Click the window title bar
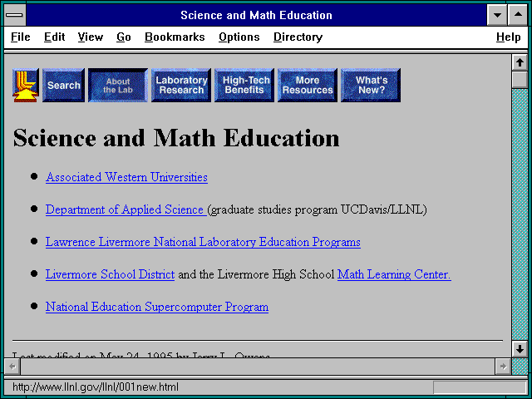The height and width of the screenshot is (399, 532). click(256, 15)
